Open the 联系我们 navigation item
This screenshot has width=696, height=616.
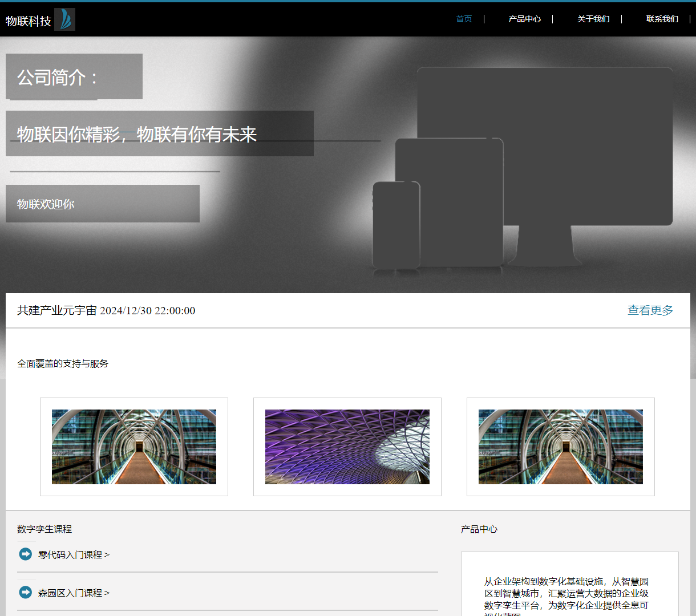click(662, 19)
